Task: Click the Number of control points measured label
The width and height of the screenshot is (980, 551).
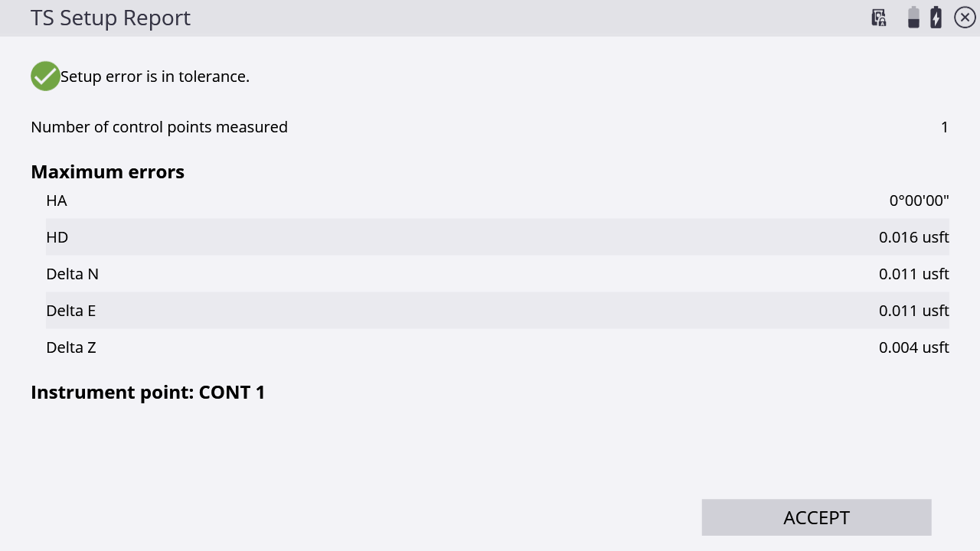Action: (159, 127)
